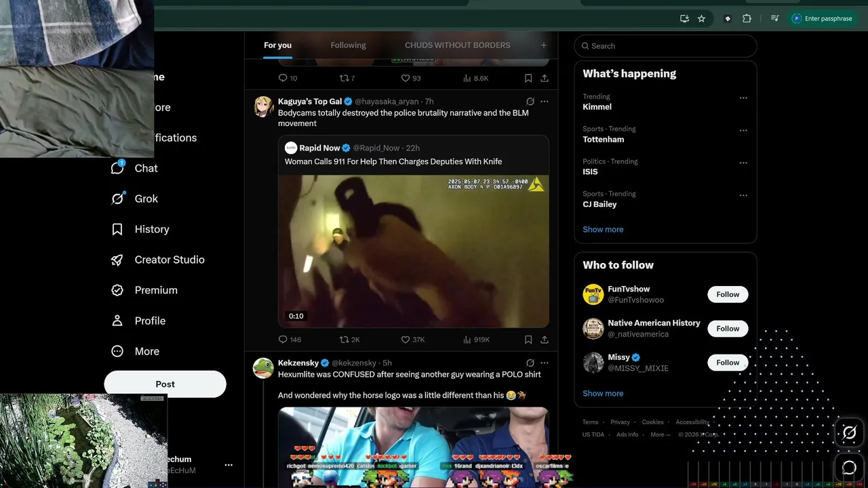Follow Native American History
Image resolution: width=868 pixels, height=488 pixels.
728,329
